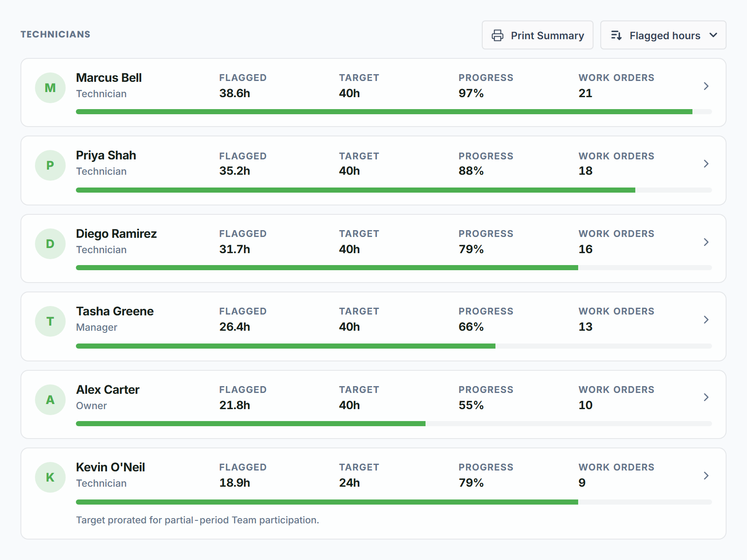The height and width of the screenshot is (560, 747).
Task: Click Marcus Bell's M avatar
Action: click(x=50, y=88)
